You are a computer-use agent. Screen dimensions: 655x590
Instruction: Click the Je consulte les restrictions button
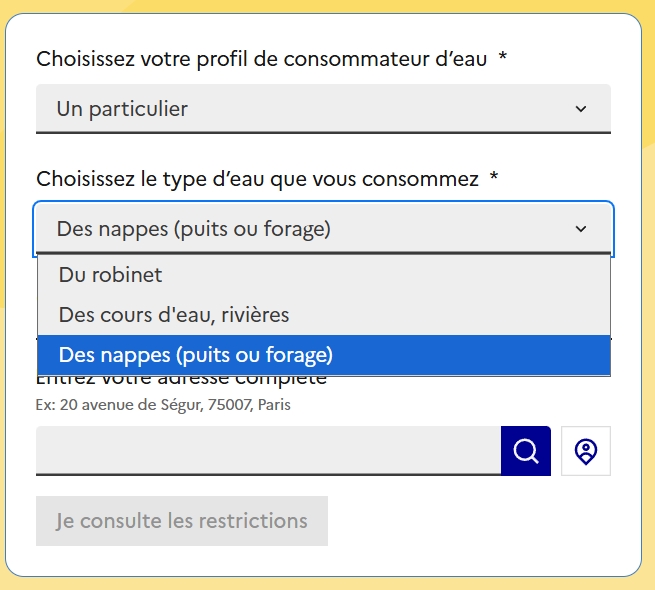[x=182, y=521]
